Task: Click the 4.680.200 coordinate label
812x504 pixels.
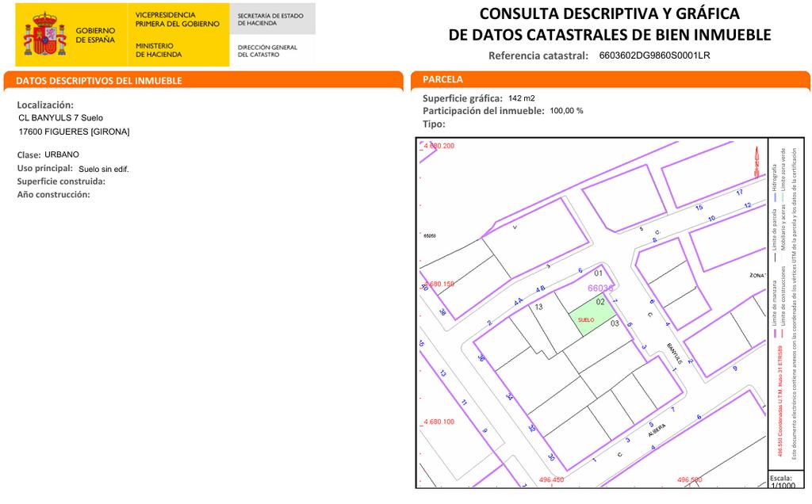Action: click(x=439, y=147)
